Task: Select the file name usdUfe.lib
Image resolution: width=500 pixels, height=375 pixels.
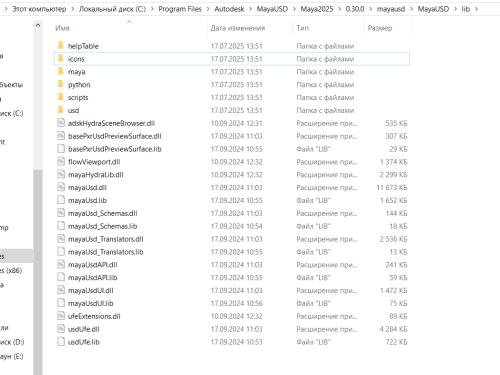Action: click(x=84, y=342)
